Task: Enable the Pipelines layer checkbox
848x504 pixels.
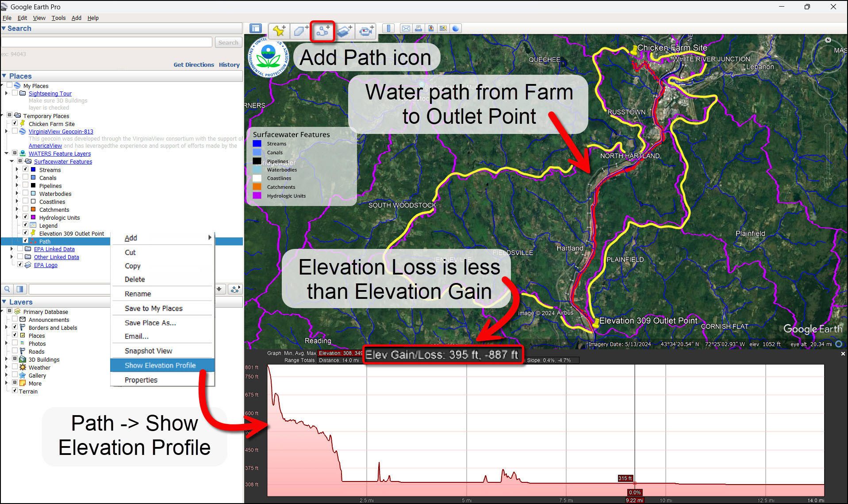Action: (26, 185)
